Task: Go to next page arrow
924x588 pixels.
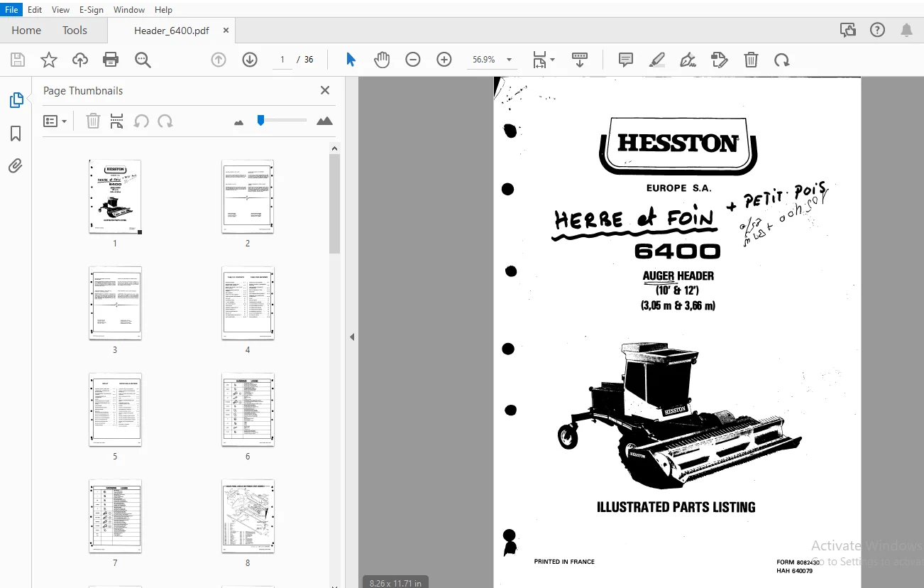Action: [250, 60]
